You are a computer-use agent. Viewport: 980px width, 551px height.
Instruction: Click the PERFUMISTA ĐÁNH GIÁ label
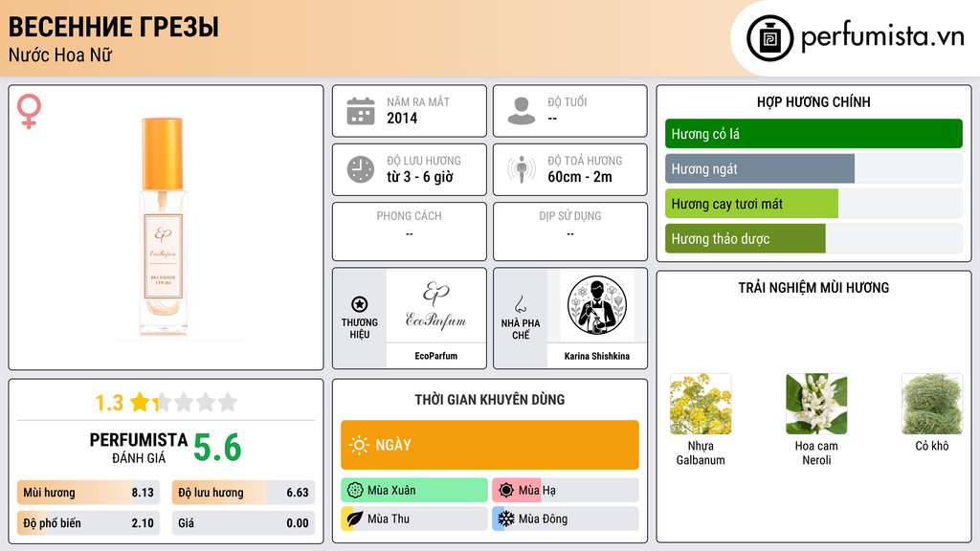[x=139, y=448]
